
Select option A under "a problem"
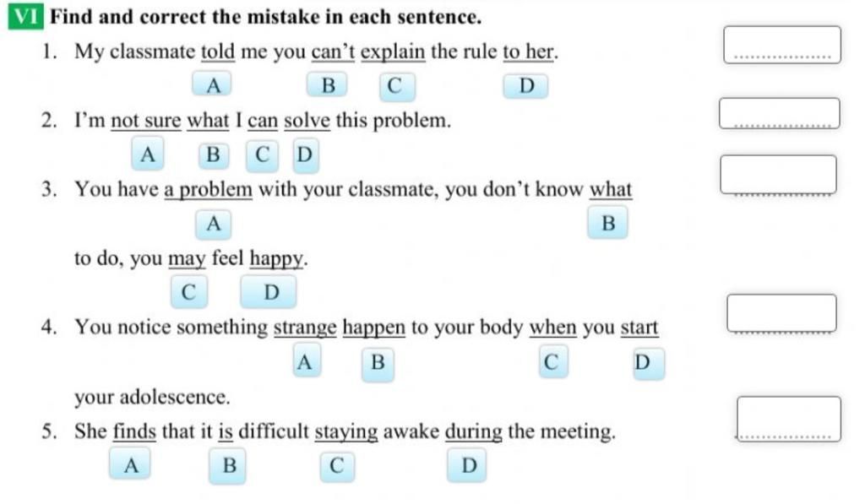point(214,225)
